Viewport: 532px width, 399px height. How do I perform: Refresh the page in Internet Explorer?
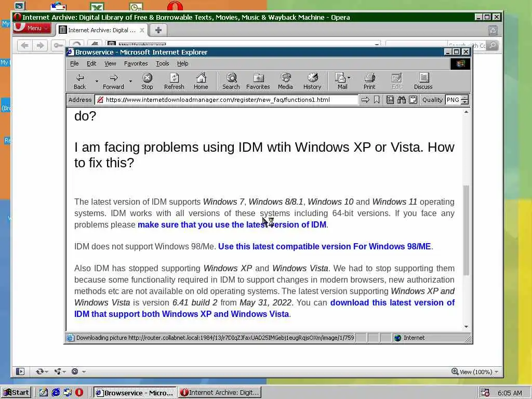point(174,82)
